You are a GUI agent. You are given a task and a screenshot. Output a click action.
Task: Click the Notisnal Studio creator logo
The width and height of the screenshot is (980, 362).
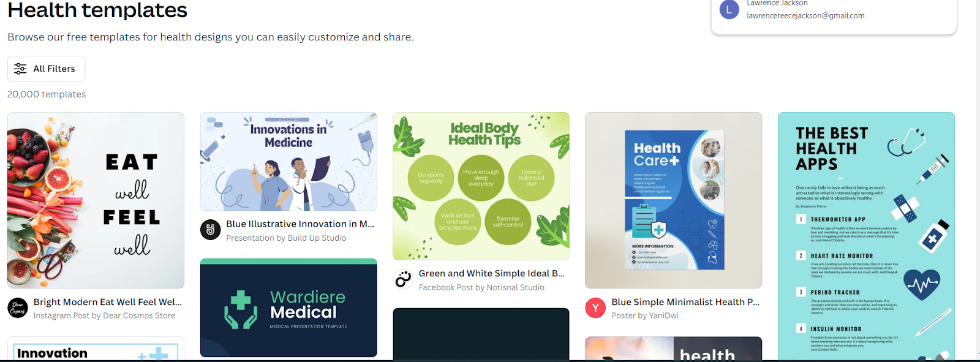pos(403,279)
